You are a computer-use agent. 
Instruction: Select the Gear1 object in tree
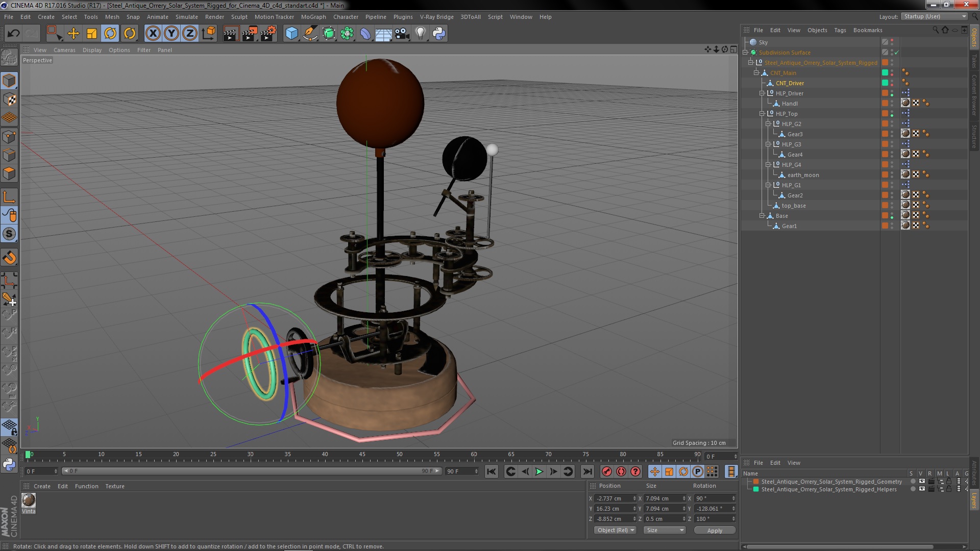[x=789, y=226]
